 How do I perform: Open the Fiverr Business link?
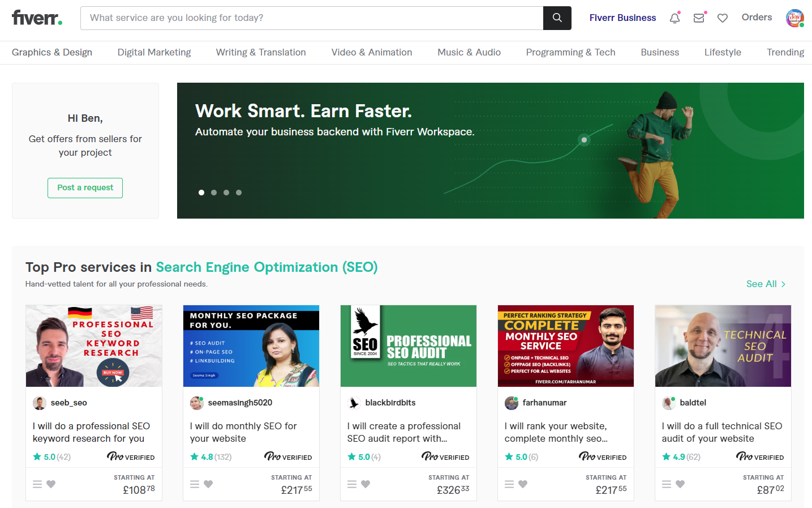pos(622,18)
